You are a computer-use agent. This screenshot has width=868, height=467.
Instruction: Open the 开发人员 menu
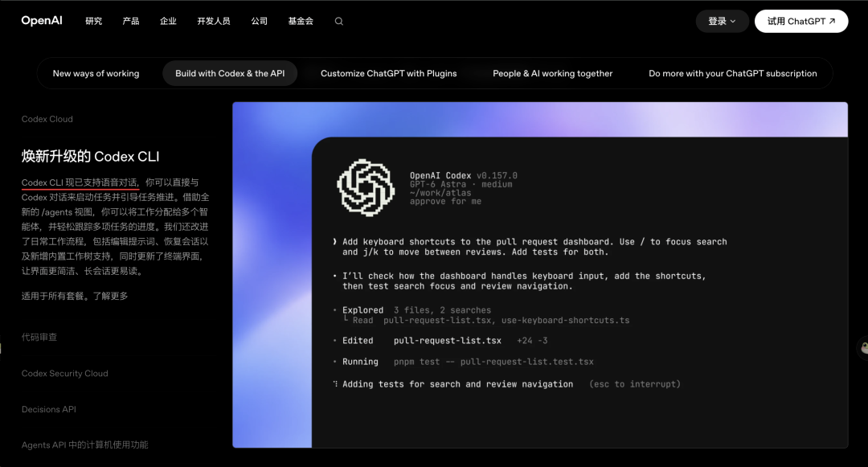(214, 21)
